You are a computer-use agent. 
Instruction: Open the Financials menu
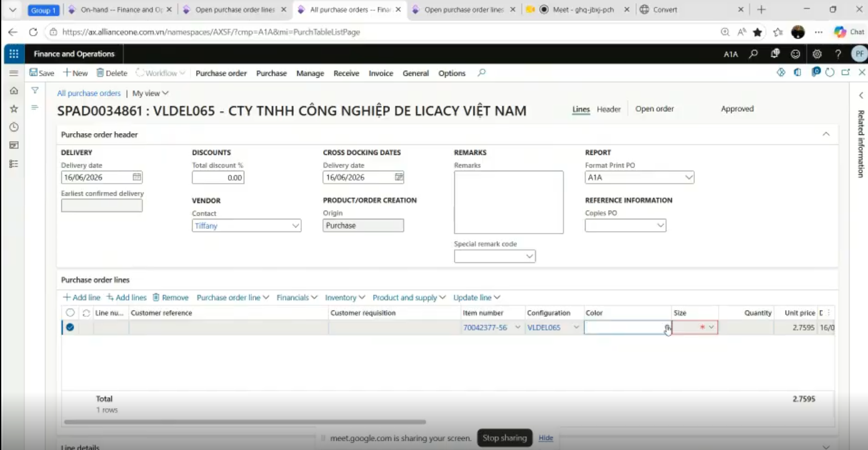[297, 297]
